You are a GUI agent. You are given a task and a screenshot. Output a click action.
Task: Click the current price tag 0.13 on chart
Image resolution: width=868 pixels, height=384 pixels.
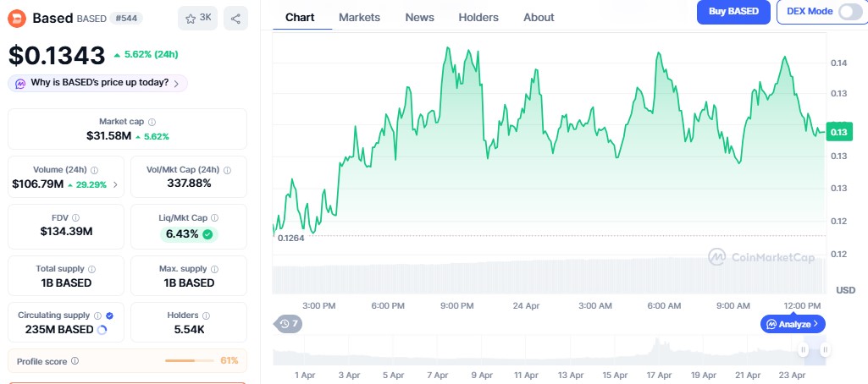tap(839, 132)
